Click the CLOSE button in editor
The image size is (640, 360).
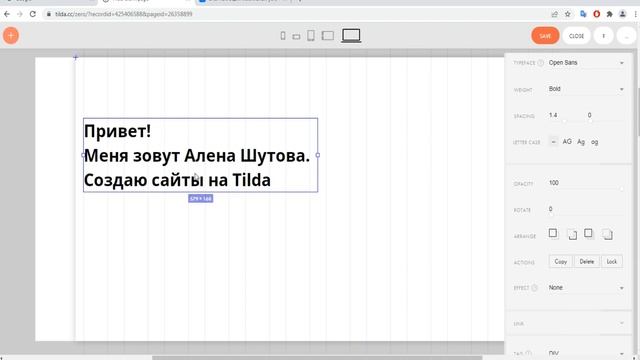[x=576, y=36]
